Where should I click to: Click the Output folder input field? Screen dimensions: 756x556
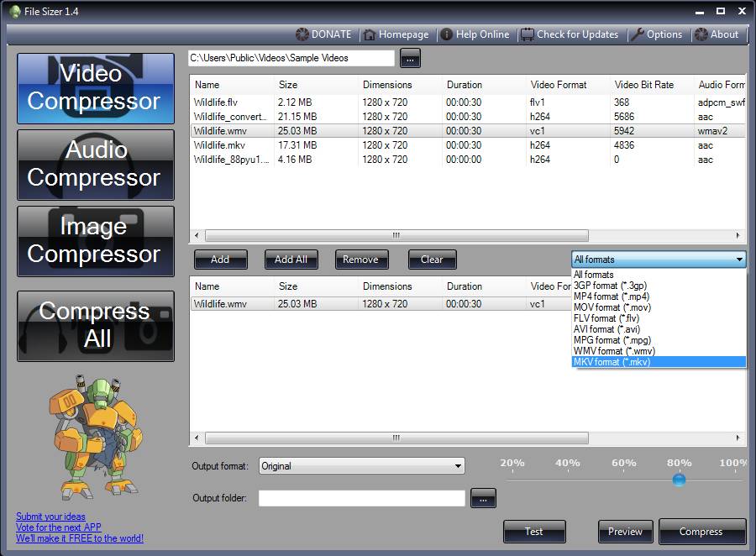pyautogui.click(x=361, y=498)
